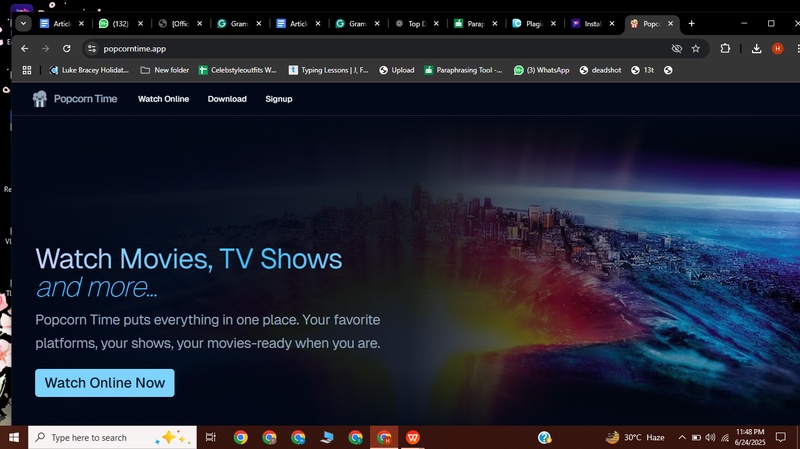Open the Windows Start menu
Viewport: 800px width, 449px height.
pyautogui.click(x=14, y=437)
